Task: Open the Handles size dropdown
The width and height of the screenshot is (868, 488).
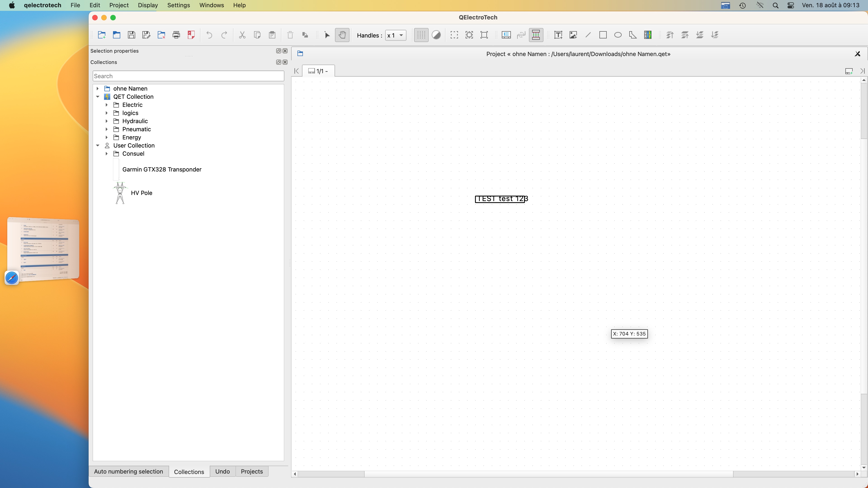Action: (x=396, y=35)
